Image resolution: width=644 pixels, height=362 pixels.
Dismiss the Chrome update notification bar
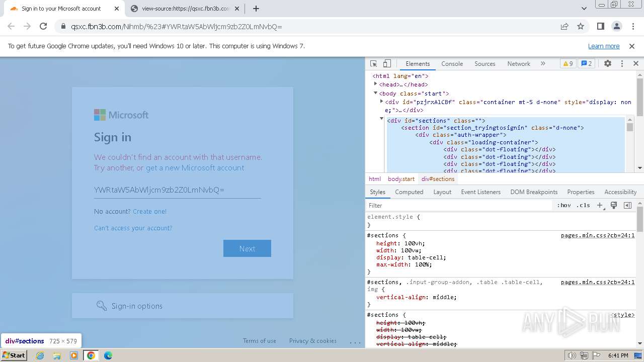tap(632, 46)
